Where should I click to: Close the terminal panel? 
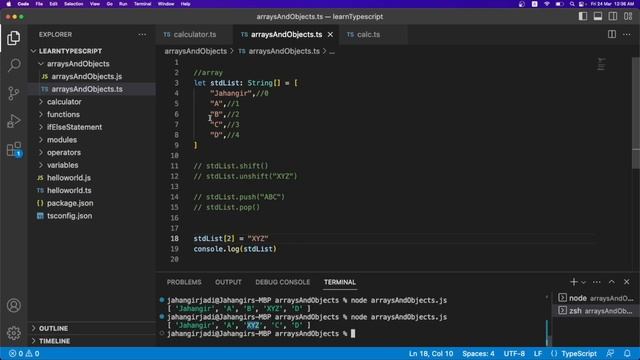click(627, 282)
